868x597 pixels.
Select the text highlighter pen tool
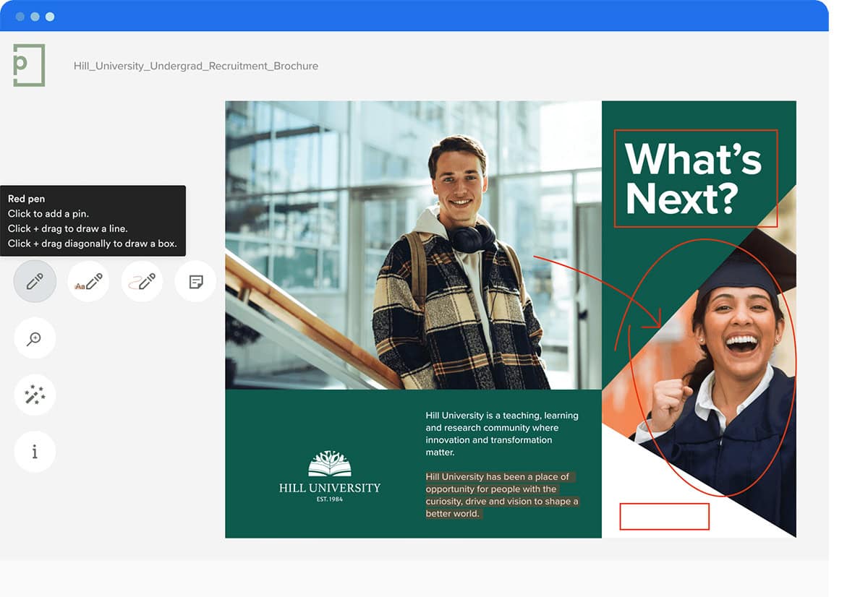(x=88, y=281)
